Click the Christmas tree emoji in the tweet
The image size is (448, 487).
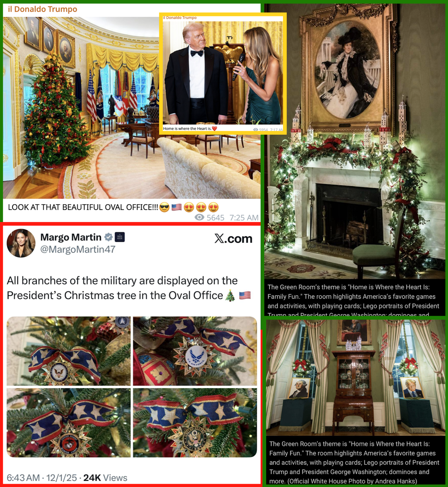click(x=230, y=296)
